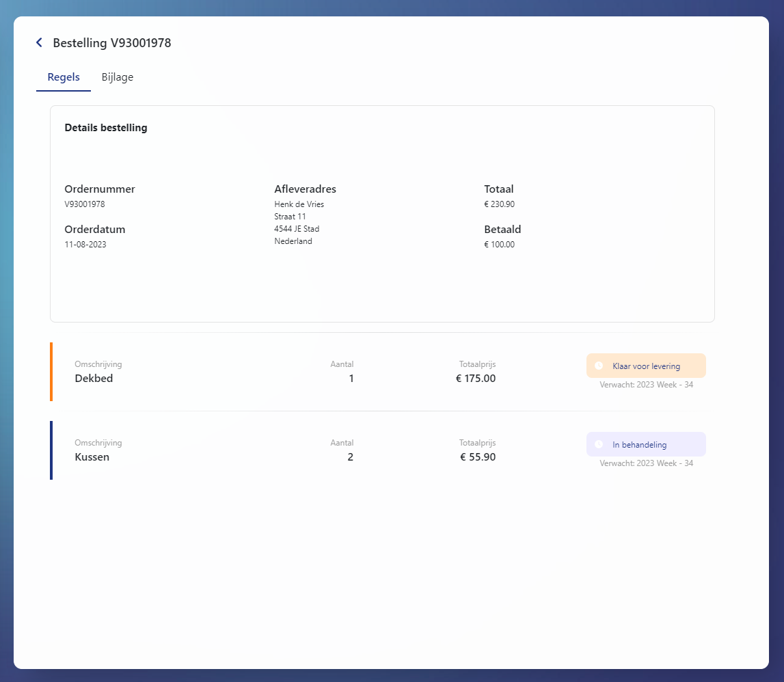Click the total amount € 230.90
Screen dimensions: 784x682
499,204
